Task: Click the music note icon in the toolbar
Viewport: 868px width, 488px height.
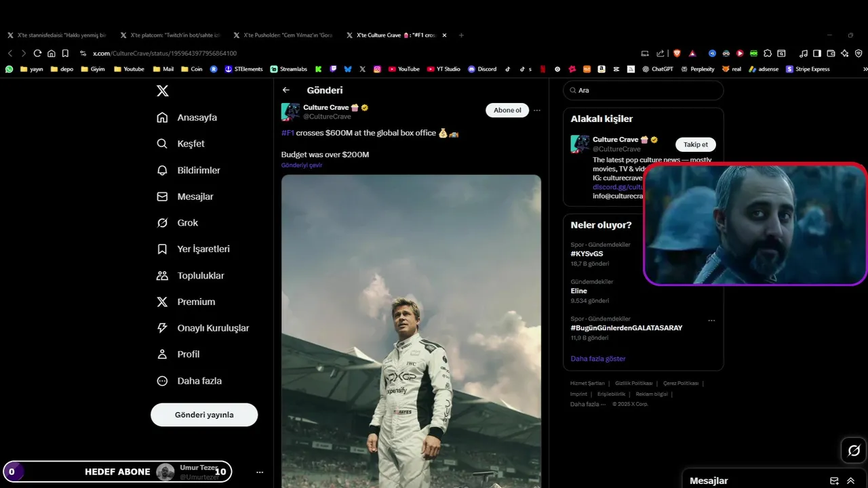Action: click(x=804, y=53)
